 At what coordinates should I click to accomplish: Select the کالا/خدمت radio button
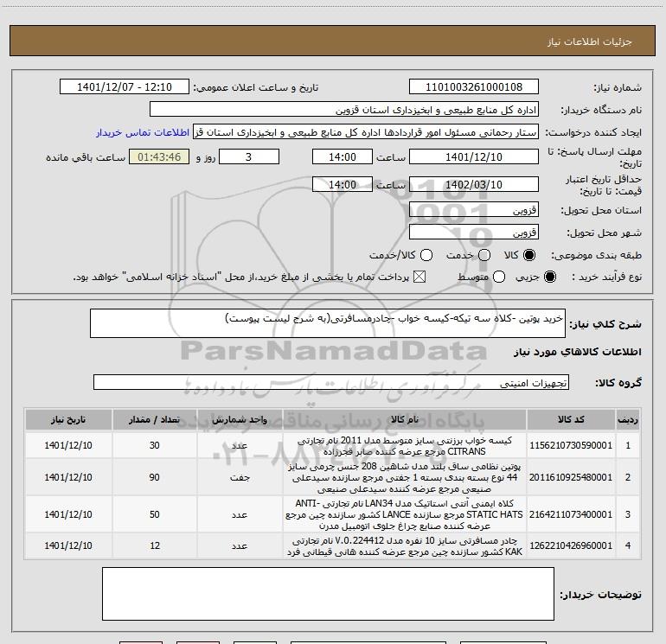point(426,255)
